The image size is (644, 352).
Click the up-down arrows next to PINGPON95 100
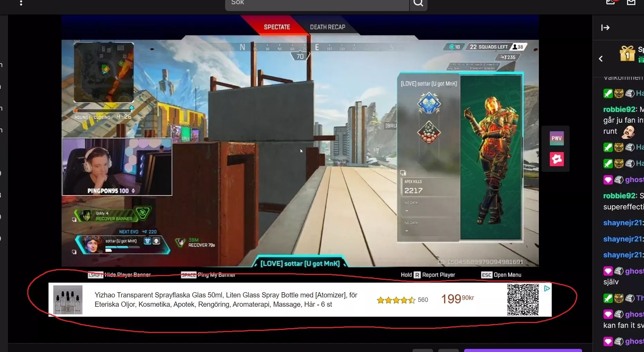coord(134,190)
